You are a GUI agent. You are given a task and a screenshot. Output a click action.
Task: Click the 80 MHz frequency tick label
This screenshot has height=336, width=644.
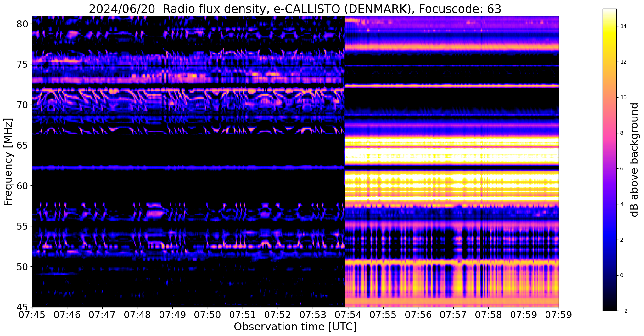[x=22, y=24]
